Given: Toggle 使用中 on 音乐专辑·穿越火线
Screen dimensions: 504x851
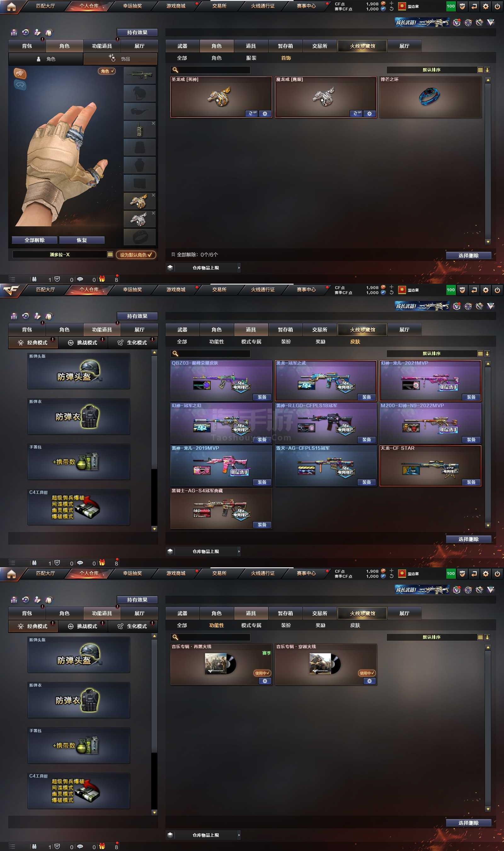Looking at the screenshot, I should tap(367, 673).
